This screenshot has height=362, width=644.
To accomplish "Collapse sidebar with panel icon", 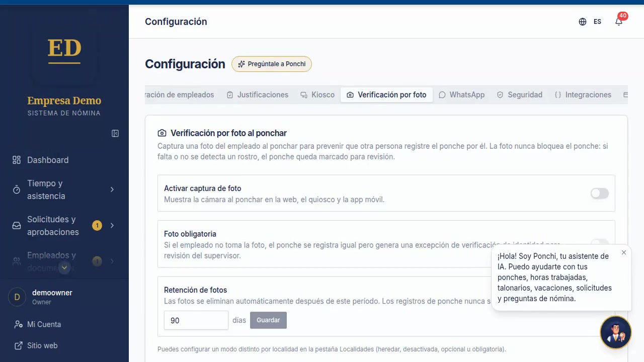I will click(x=115, y=133).
